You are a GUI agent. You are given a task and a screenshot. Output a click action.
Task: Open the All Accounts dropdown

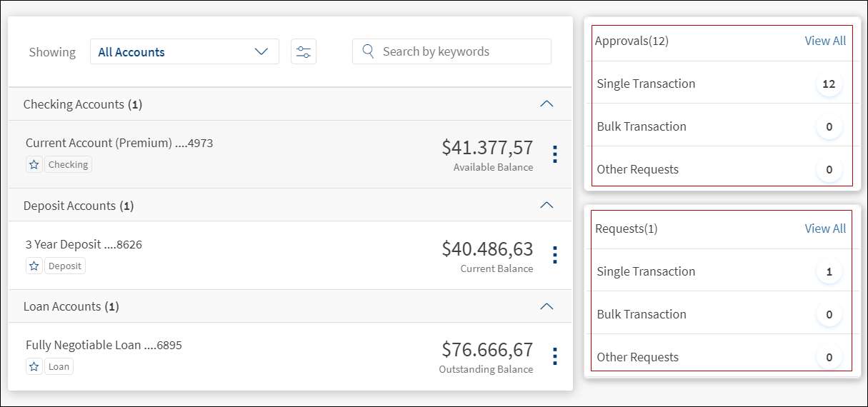click(184, 52)
